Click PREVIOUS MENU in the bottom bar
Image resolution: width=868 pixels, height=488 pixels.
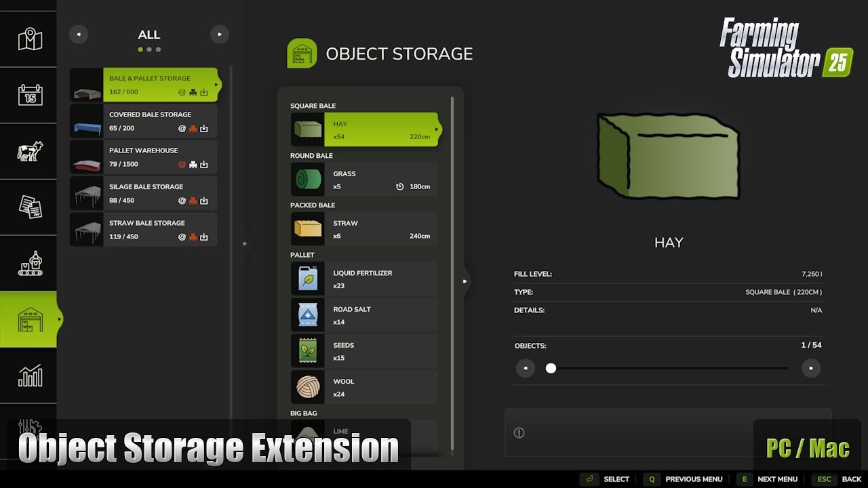(694, 479)
